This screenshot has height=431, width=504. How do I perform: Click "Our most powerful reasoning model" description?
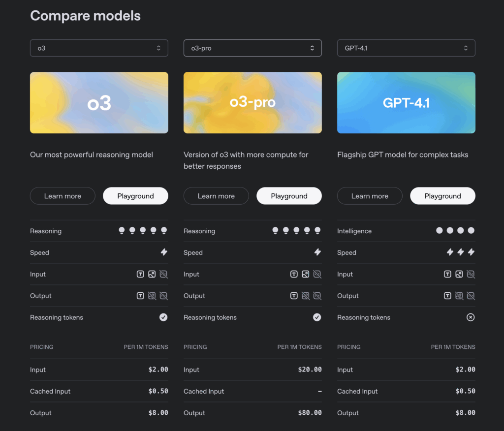point(92,155)
